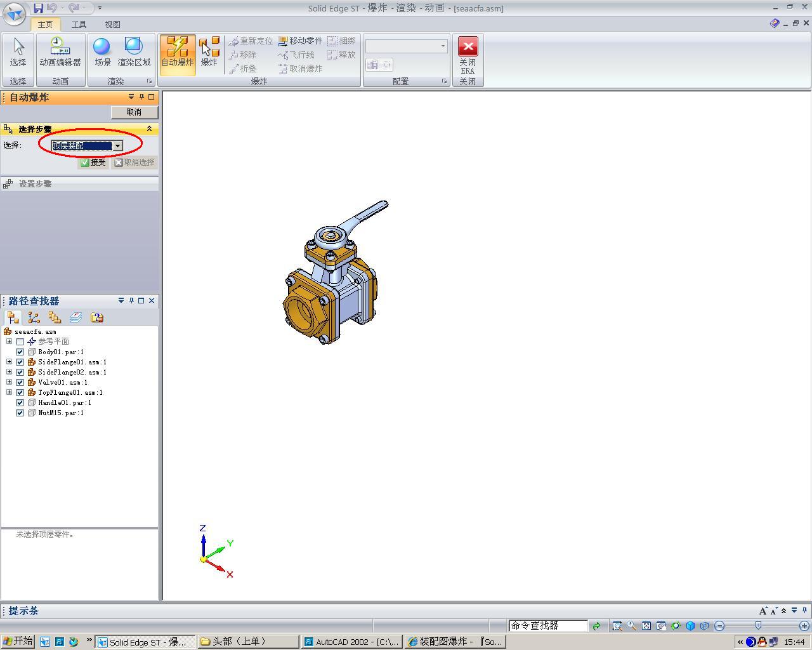Open the parts library tab icon in PathFinder
812x650 pixels.
[x=55, y=317]
